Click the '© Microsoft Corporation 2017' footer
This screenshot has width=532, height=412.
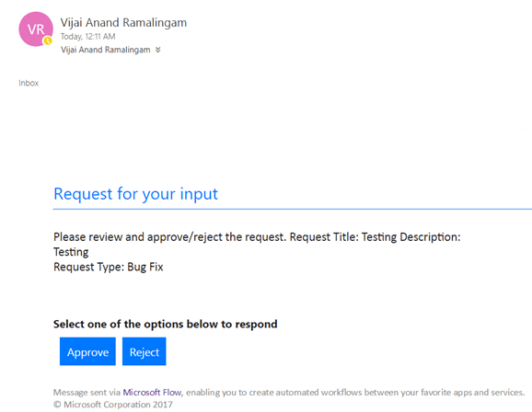(x=113, y=405)
